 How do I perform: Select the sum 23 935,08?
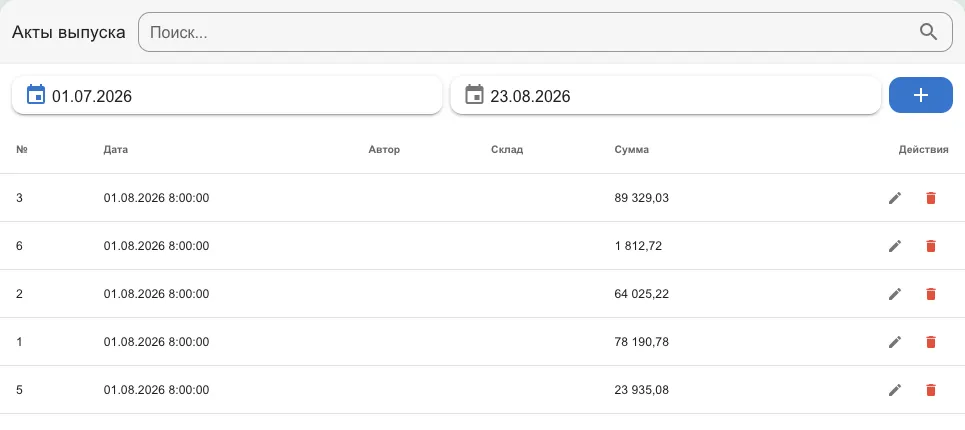641,390
